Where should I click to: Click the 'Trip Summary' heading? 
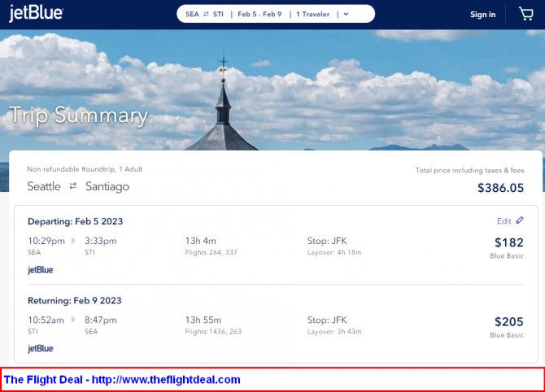click(79, 115)
